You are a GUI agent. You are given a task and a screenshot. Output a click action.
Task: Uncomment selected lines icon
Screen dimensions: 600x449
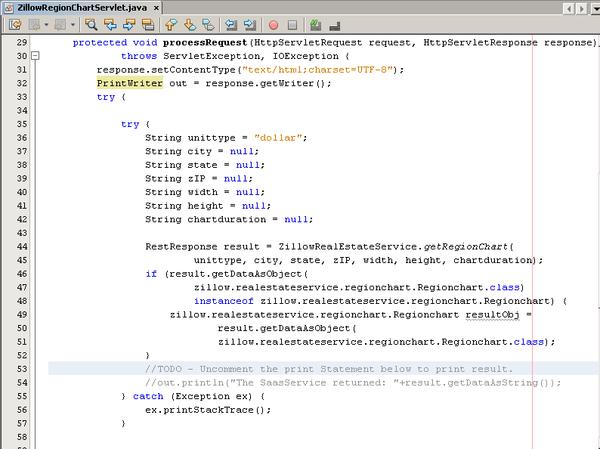[x=334, y=24]
